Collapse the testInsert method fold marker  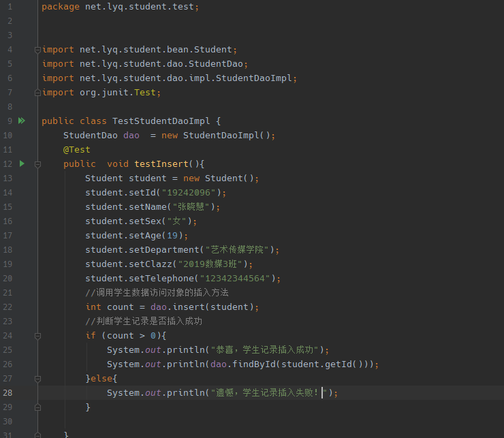pyautogui.click(x=37, y=164)
